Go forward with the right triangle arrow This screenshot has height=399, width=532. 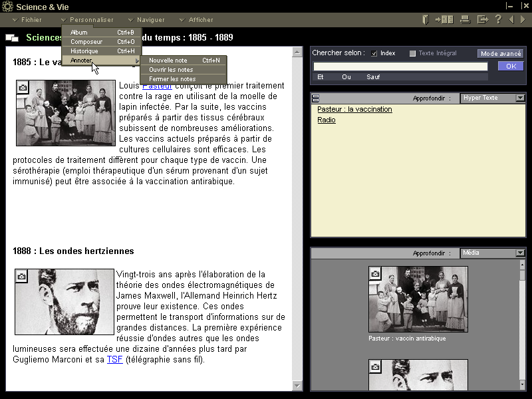[523, 20]
